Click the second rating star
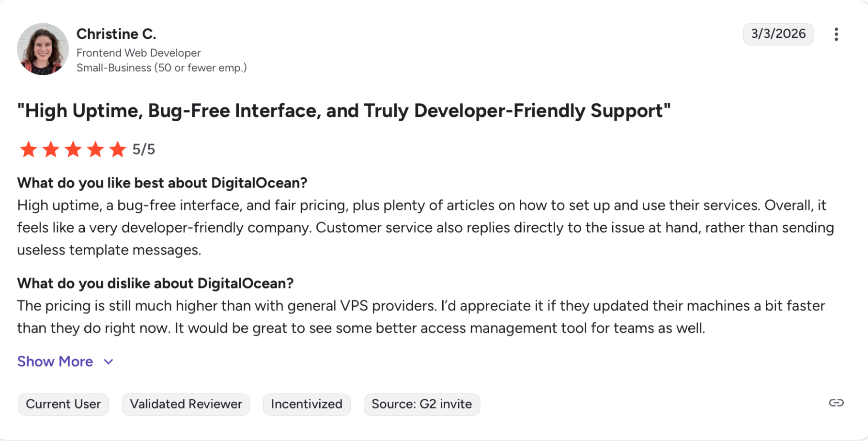The height and width of the screenshot is (442, 868). pyautogui.click(x=51, y=149)
